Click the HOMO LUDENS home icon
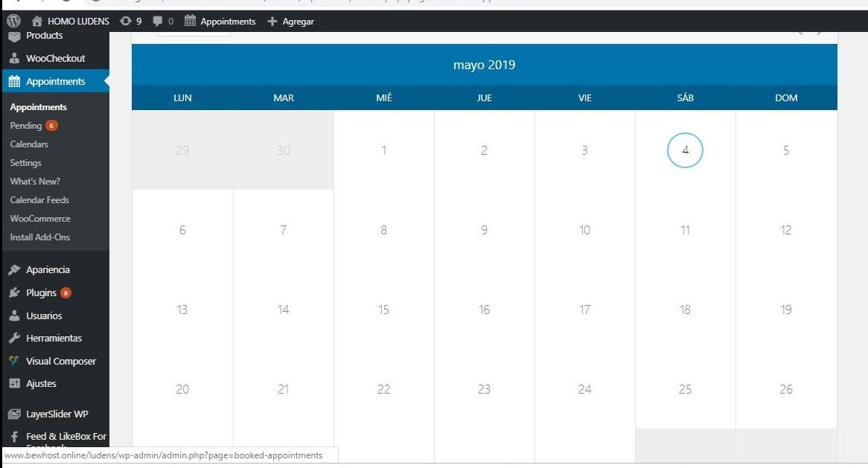 [x=37, y=21]
